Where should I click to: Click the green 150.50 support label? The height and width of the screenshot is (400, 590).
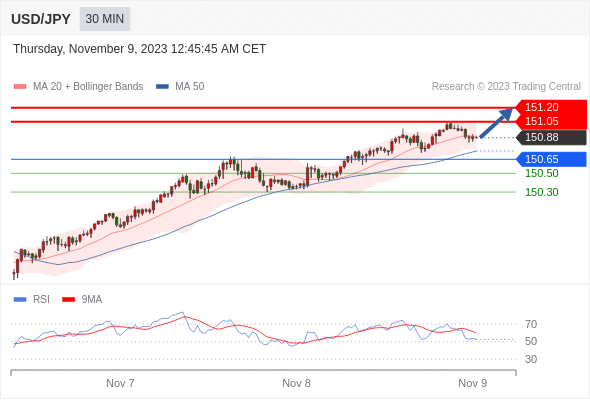542,173
